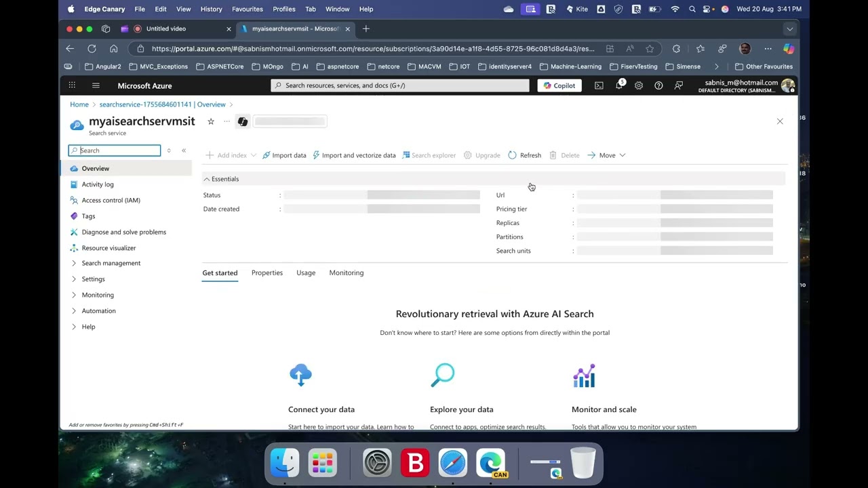
Task: Open a new browser tab
Action: click(x=366, y=28)
